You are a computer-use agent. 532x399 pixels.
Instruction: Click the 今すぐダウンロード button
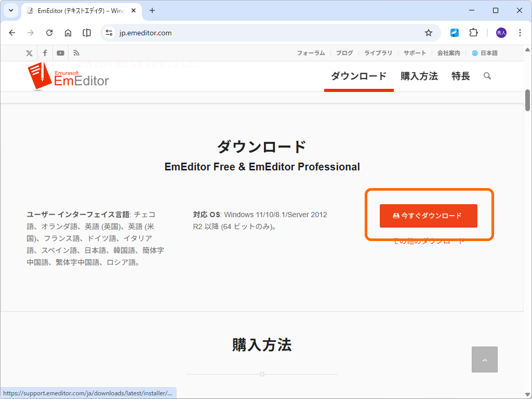429,216
